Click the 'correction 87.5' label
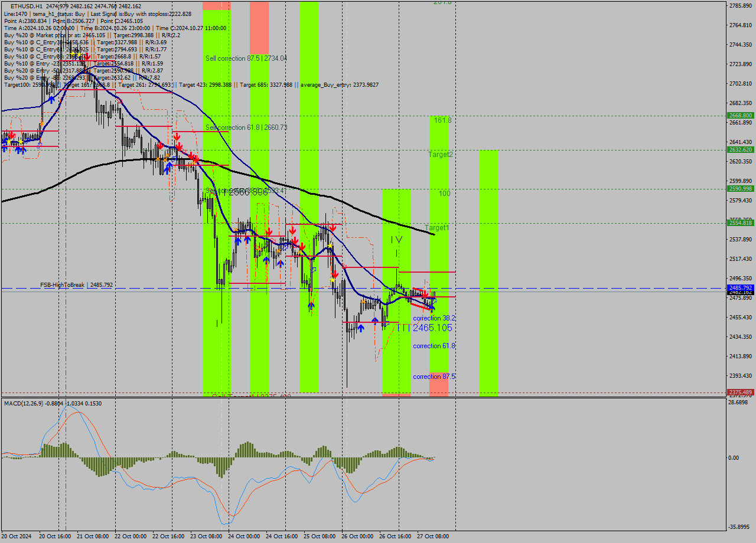 [x=434, y=377]
